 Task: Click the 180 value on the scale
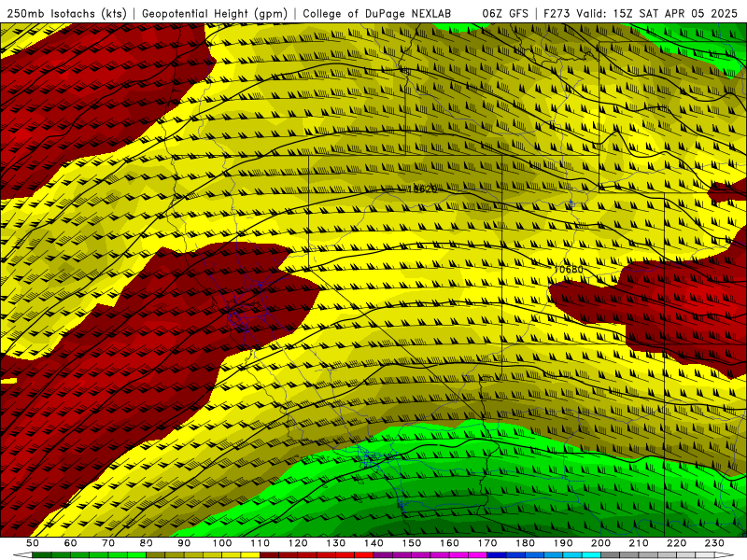pyautogui.click(x=525, y=543)
